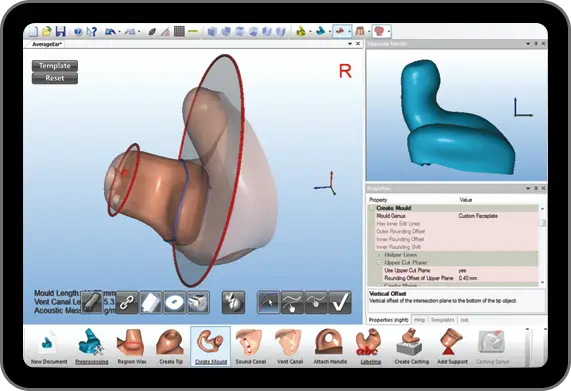Click the lightning sphere tool button
This screenshot has width=571, height=391.
tap(233, 302)
